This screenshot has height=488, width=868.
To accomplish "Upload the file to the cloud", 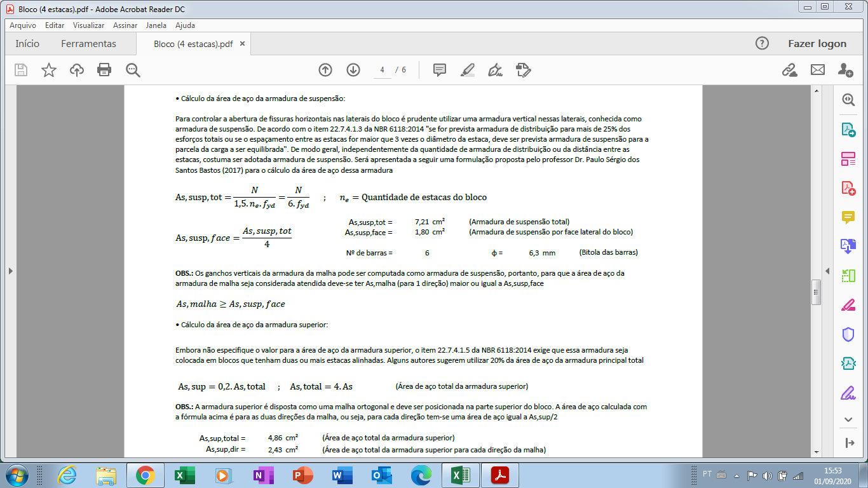I will coord(77,70).
